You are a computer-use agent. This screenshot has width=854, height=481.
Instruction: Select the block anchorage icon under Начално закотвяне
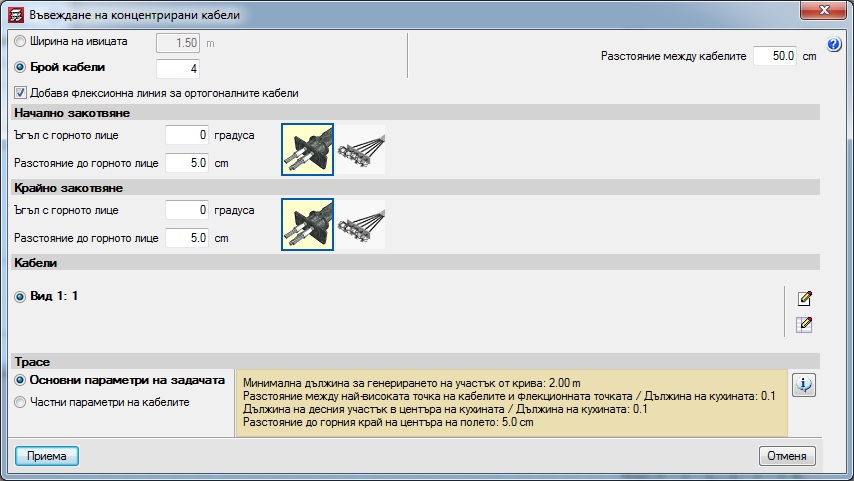pos(308,149)
